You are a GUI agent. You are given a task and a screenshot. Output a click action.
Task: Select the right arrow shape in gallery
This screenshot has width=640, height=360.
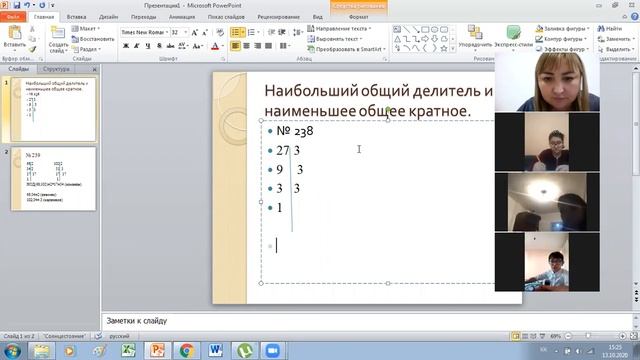(x=425, y=39)
